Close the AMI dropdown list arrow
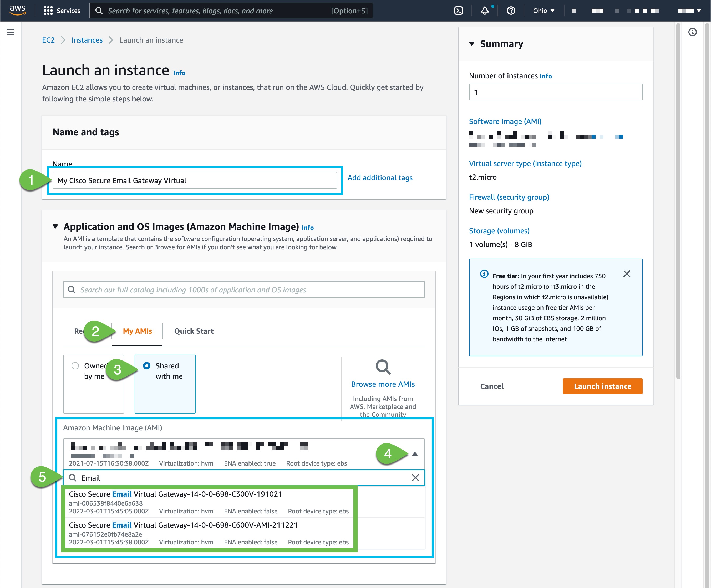This screenshot has height=588, width=711. (415, 454)
